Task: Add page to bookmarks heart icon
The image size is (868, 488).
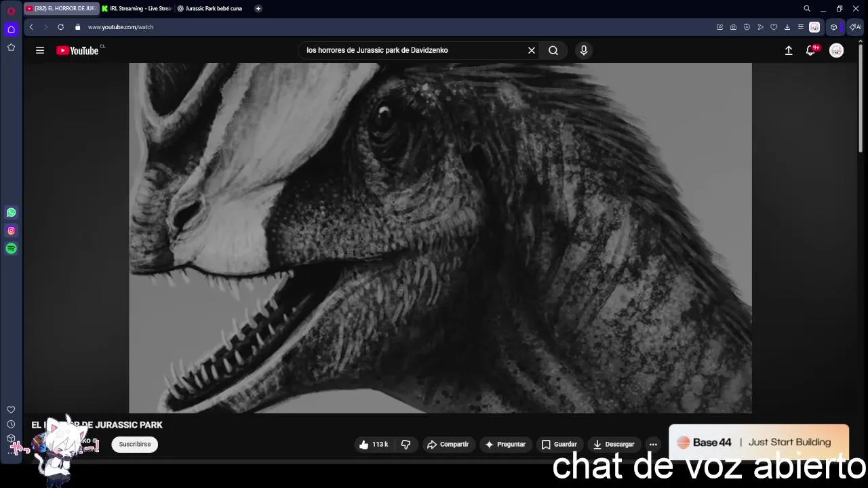Action: coord(774,27)
